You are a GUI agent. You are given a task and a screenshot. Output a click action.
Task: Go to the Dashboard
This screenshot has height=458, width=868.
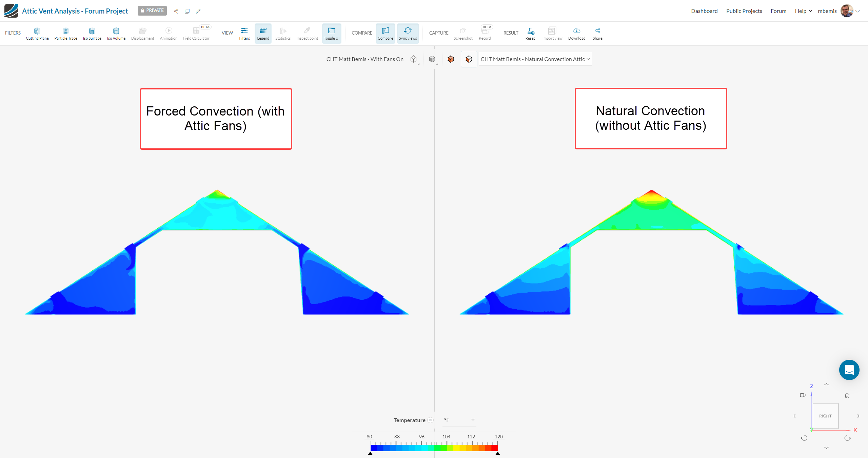(704, 11)
